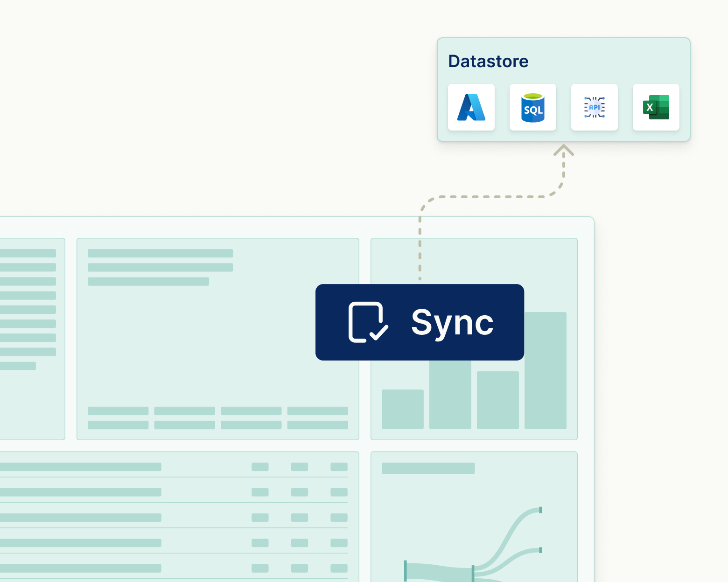Image resolution: width=728 pixels, height=582 pixels.
Task: Click the API chip icon in Datastore
Action: [x=594, y=107]
